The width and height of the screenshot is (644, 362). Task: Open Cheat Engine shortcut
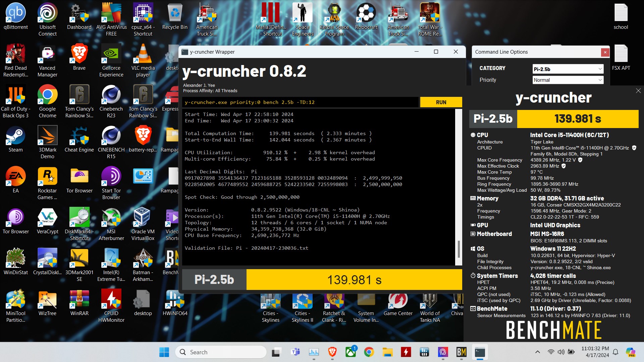click(79, 139)
